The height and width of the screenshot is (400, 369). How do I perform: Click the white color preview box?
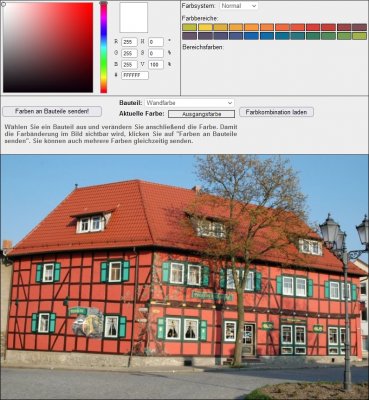pyautogui.click(x=134, y=17)
